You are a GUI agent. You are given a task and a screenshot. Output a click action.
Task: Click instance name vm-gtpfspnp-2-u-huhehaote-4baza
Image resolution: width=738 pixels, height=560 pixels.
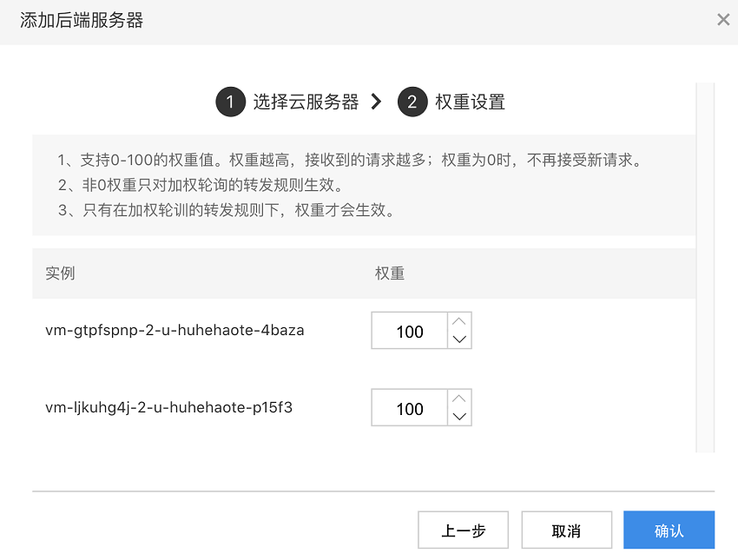(175, 330)
